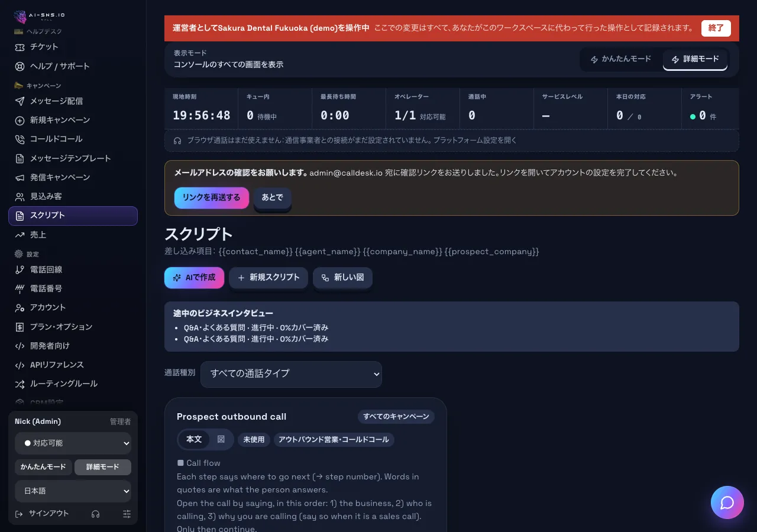Open the sliders settings icon beside サインアウト
Screen dimensions: 757x532
pos(127,514)
